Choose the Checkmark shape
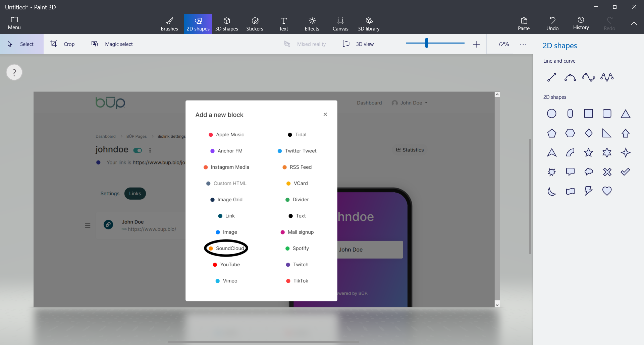This screenshot has height=345, width=644. (626, 172)
